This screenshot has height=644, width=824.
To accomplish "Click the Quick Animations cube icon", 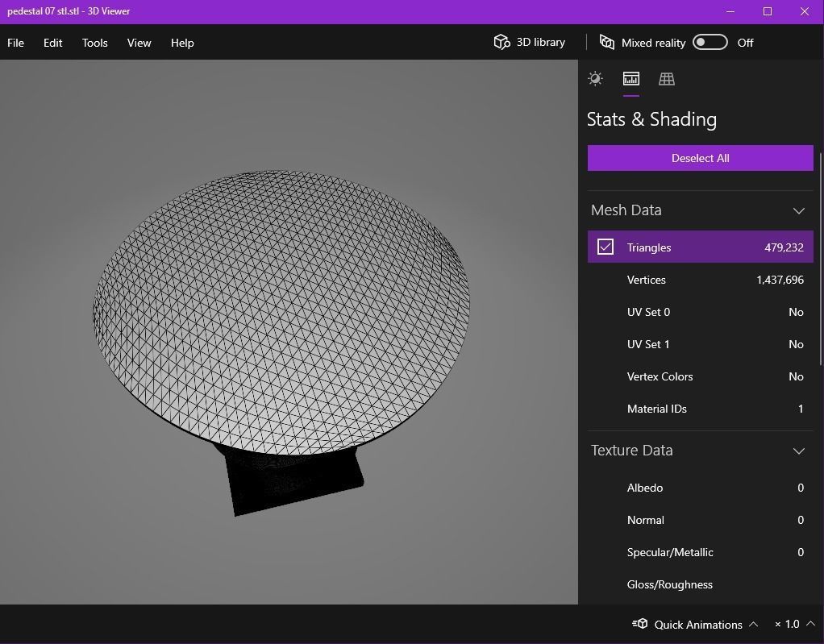I will [639, 624].
